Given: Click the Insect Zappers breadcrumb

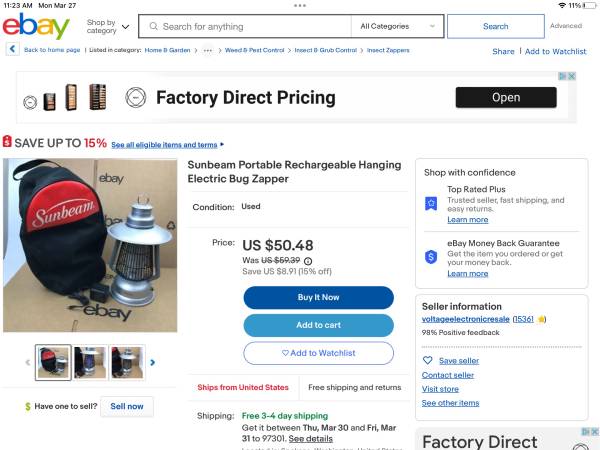Looking at the screenshot, I should point(388,50).
